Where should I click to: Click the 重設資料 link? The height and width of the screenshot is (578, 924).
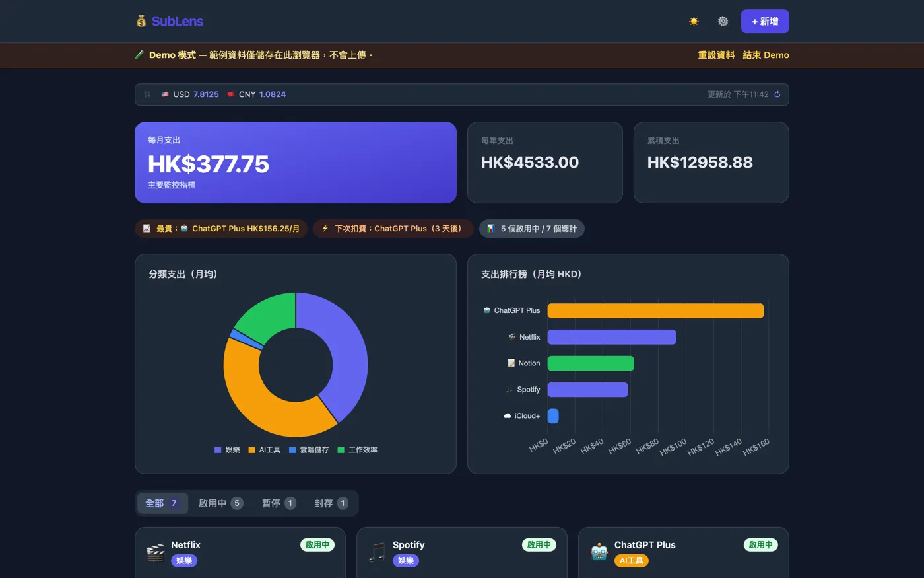[x=716, y=55]
